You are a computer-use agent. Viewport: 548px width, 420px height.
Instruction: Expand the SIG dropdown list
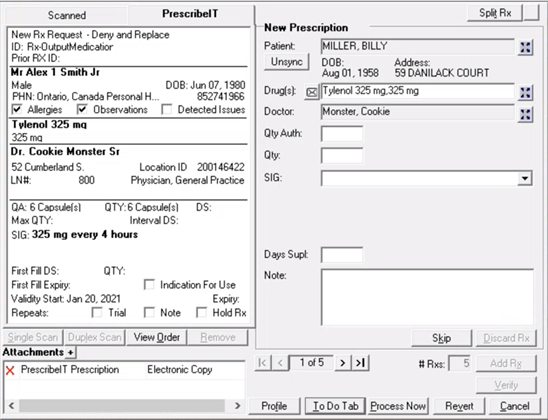pyautogui.click(x=525, y=179)
